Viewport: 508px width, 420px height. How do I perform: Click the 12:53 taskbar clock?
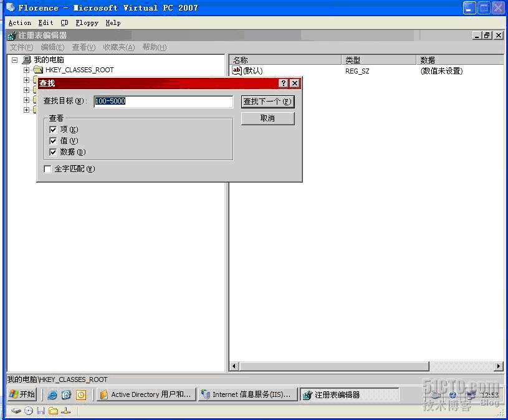[x=489, y=394]
